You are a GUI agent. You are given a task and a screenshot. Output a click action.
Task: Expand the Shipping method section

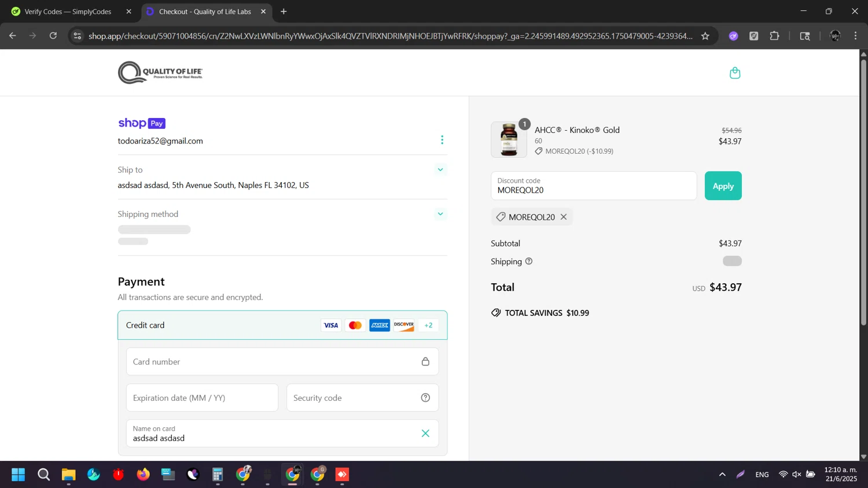point(440,214)
